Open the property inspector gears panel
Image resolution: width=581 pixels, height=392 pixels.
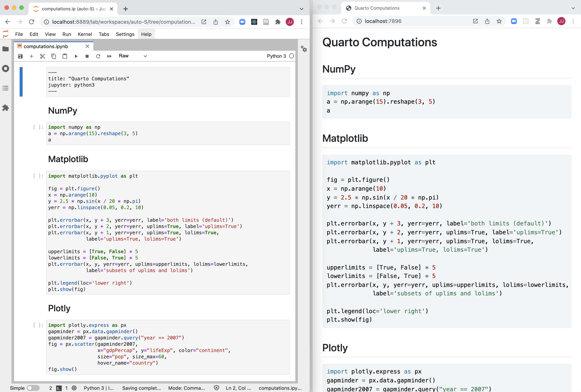point(304,49)
